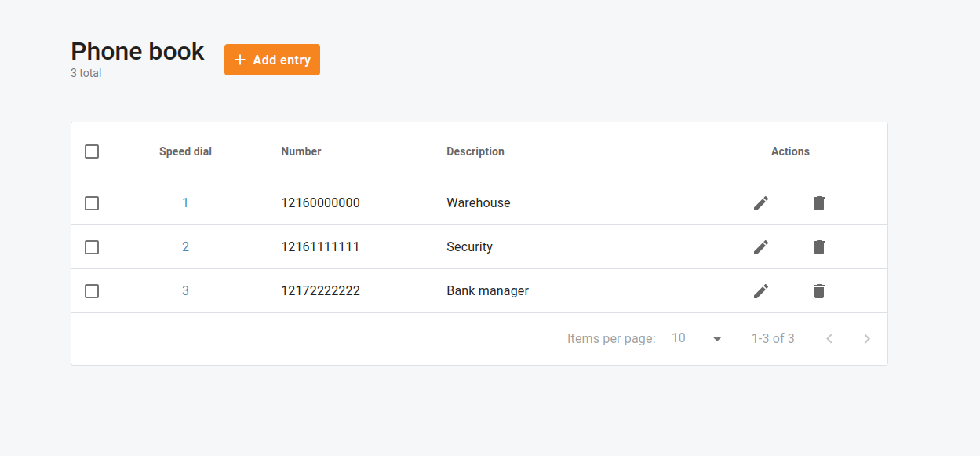Delete the Bank manager entry
Screen dimensions: 980x456
click(818, 291)
